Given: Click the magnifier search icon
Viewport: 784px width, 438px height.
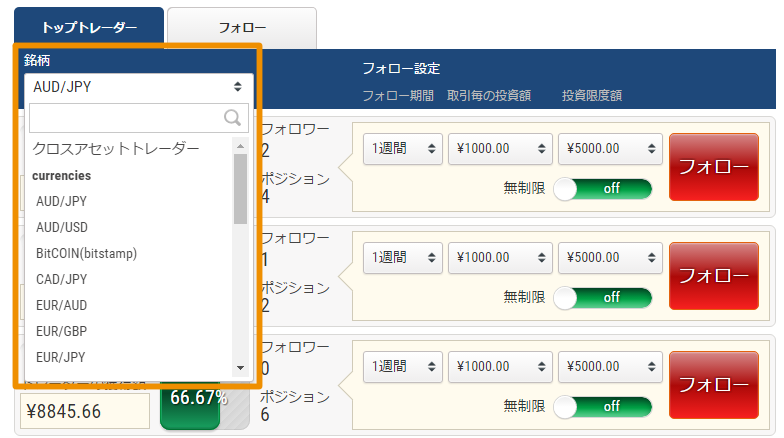Looking at the screenshot, I should pos(232,118).
